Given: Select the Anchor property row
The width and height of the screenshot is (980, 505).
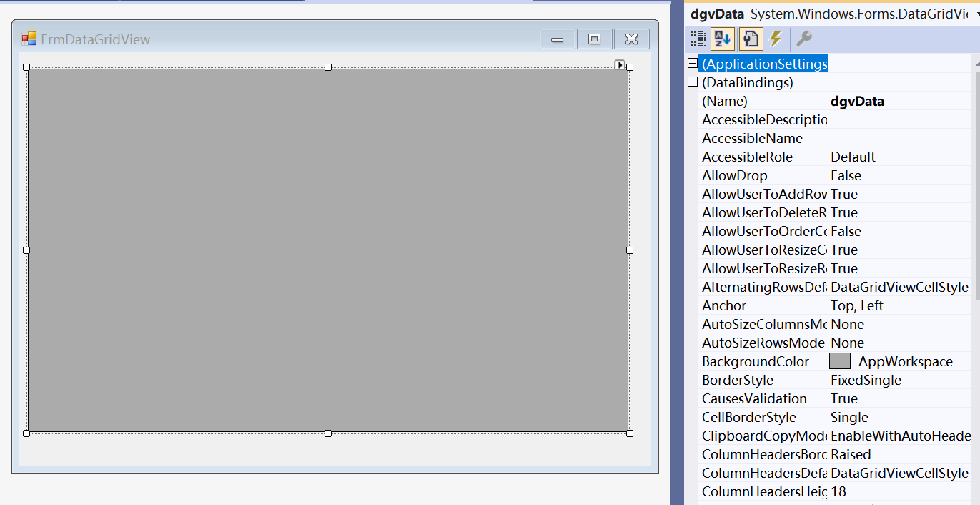Looking at the screenshot, I should tap(762, 305).
